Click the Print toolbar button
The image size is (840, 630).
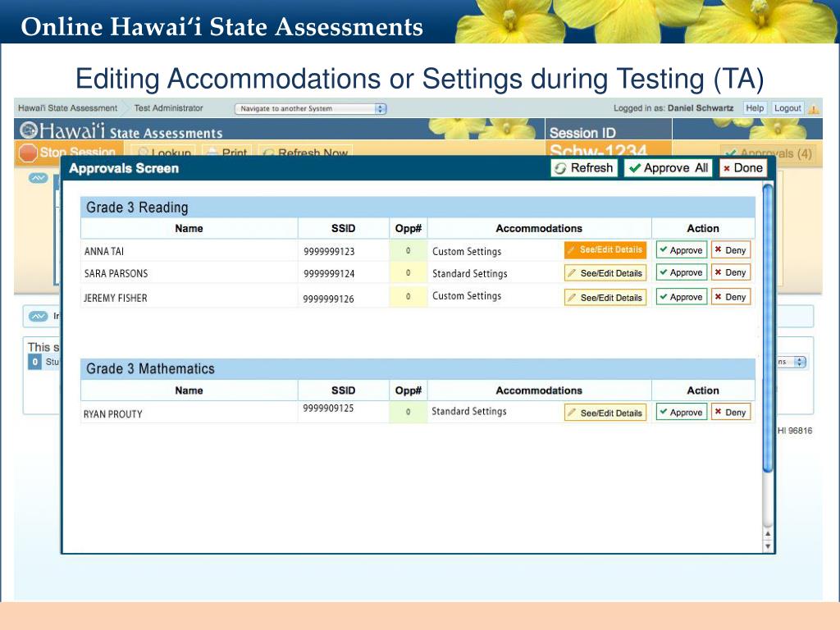tap(226, 153)
